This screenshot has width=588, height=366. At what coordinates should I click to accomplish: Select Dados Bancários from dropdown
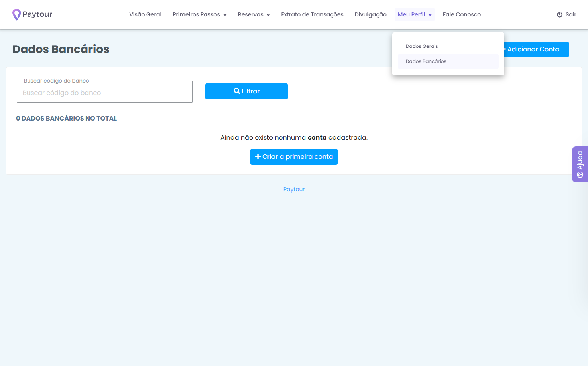click(x=448, y=61)
